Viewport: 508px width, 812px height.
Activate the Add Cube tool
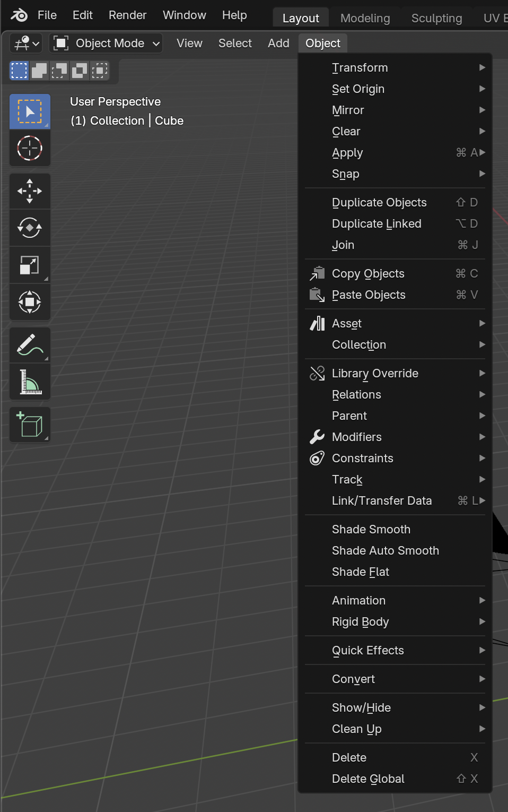(x=30, y=425)
